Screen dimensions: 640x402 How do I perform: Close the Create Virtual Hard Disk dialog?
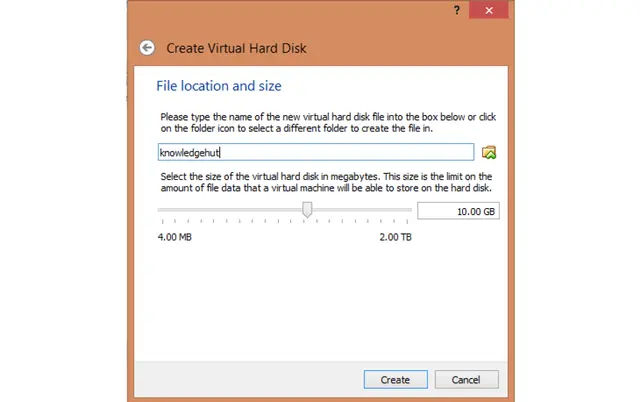[489, 10]
